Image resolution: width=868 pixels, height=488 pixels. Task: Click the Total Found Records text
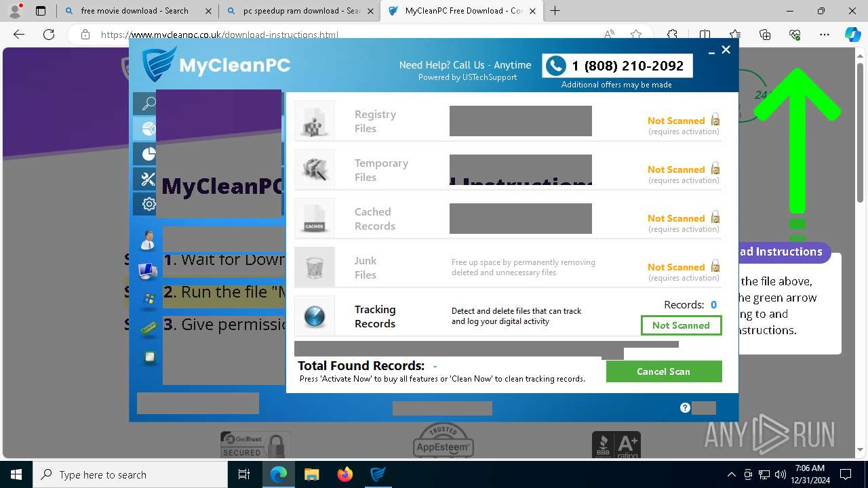click(x=361, y=366)
